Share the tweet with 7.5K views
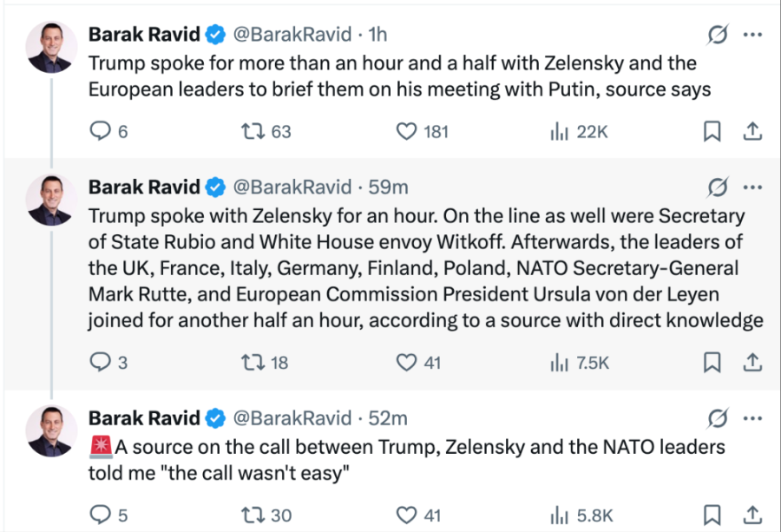The image size is (781, 532). pos(753,362)
